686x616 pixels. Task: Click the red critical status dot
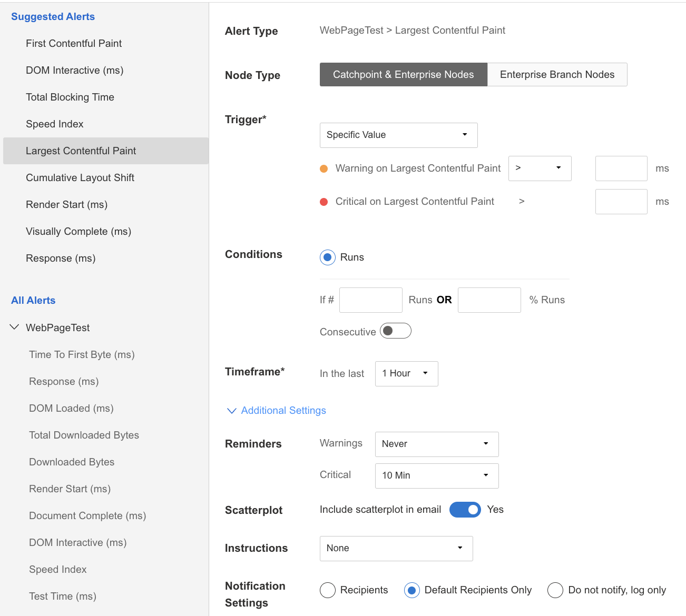click(324, 202)
